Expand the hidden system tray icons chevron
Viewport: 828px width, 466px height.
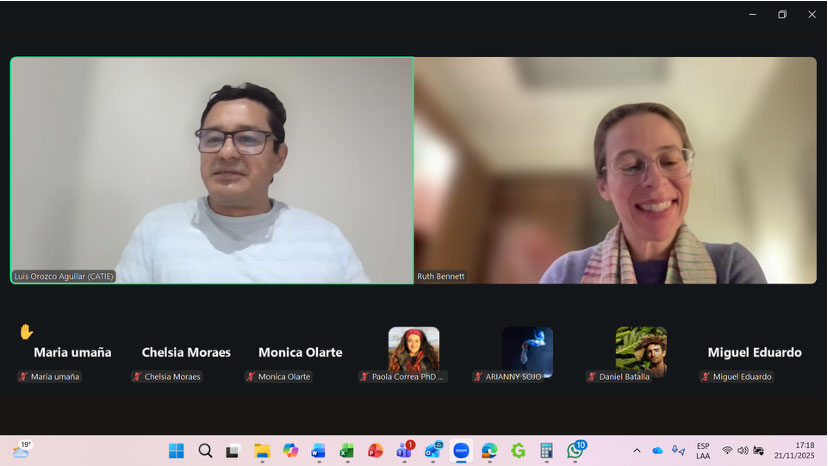point(637,451)
